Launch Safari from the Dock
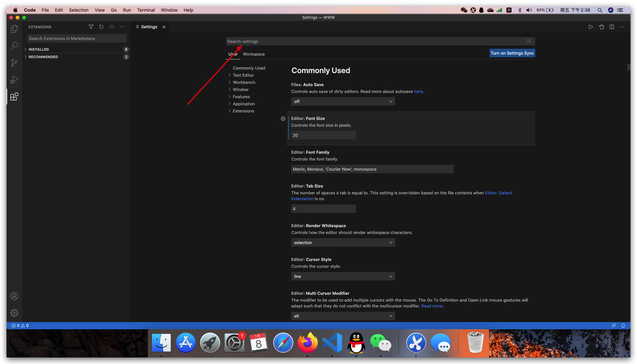Viewport: 637px width, 364px height. (x=283, y=342)
